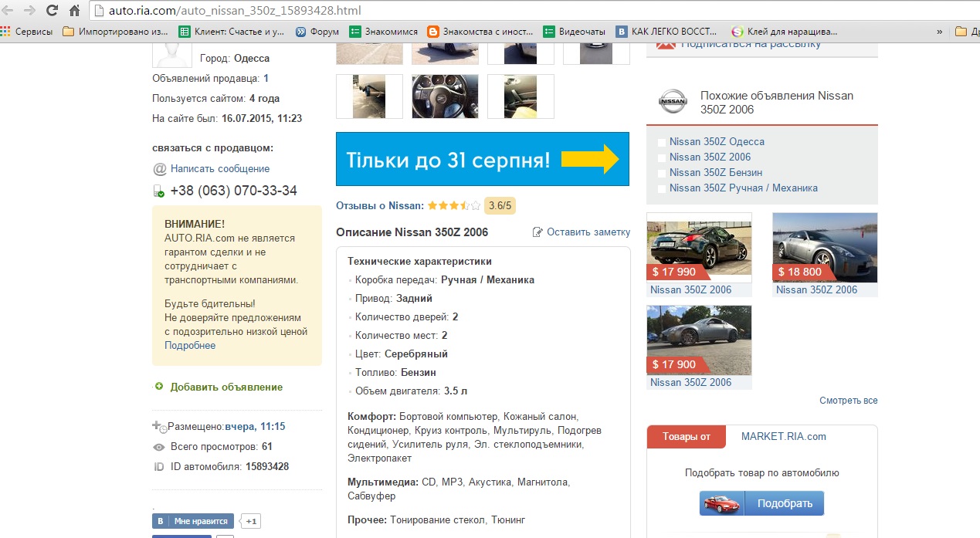Open the $ 17 900 Nissan 350Z photo
Screen dimensions: 980x538
(699, 340)
